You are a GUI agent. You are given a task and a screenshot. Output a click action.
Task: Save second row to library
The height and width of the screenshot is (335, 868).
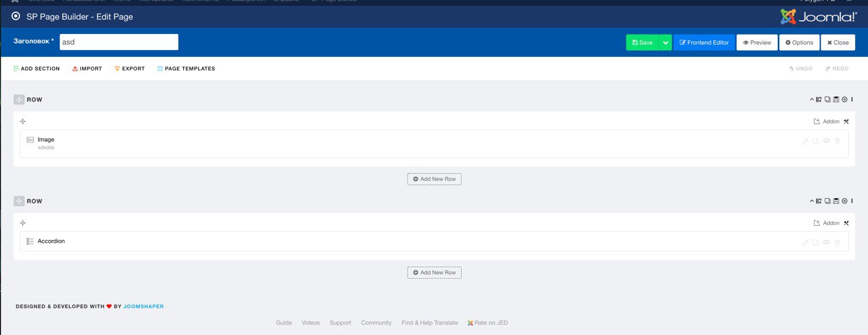(x=836, y=201)
